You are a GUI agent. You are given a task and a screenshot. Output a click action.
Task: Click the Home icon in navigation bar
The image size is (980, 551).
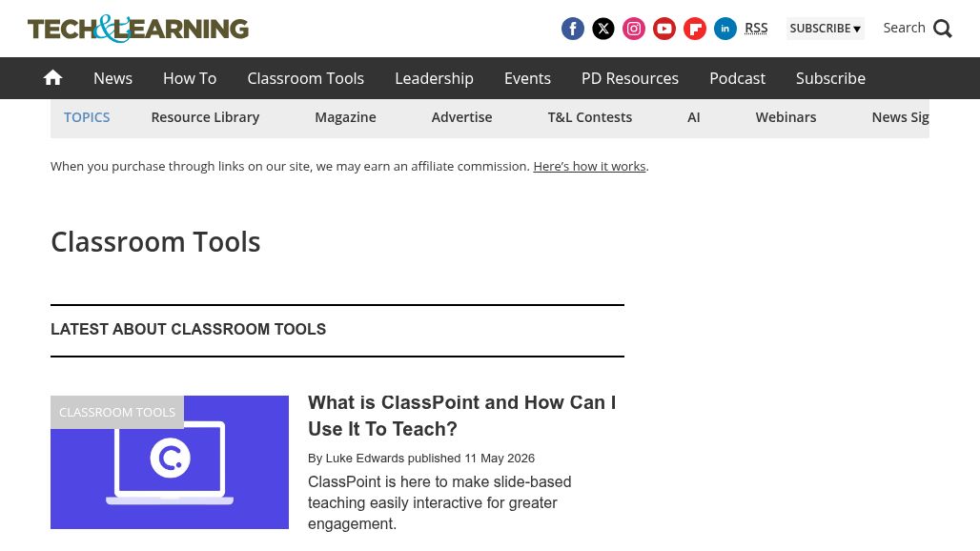click(x=53, y=78)
